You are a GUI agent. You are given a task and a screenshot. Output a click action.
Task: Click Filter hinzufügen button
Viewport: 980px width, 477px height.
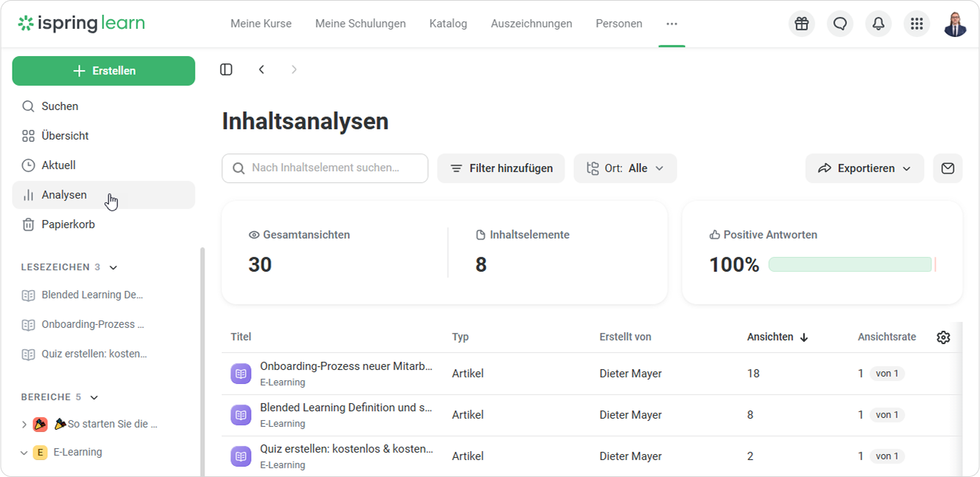[x=501, y=168]
